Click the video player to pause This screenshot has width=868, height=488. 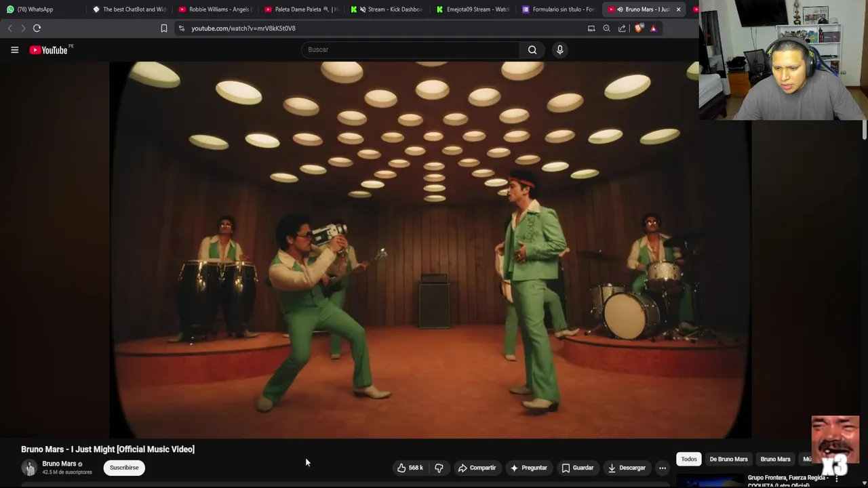[431, 249]
